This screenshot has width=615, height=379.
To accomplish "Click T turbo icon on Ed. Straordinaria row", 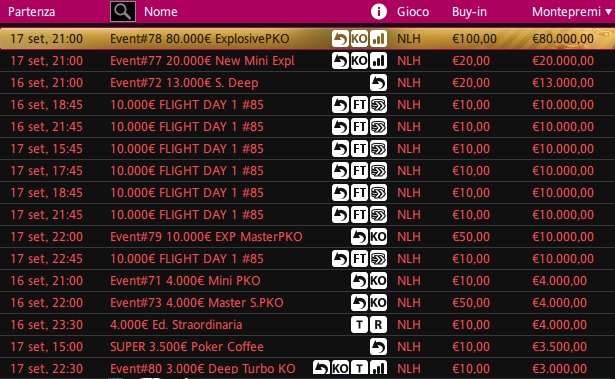I will [359, 325].
